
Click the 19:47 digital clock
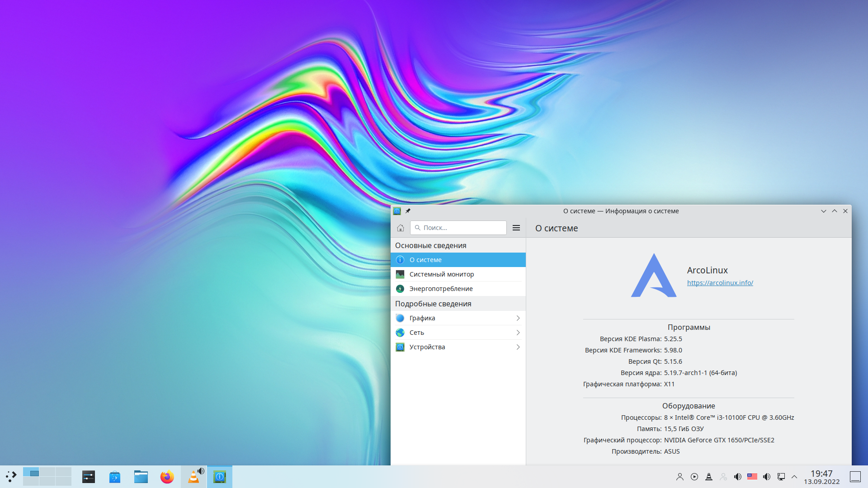(821, 474)
